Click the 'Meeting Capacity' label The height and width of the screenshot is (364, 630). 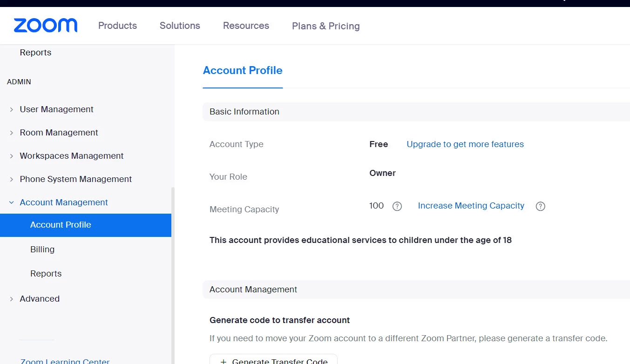(x=244, y=209)
